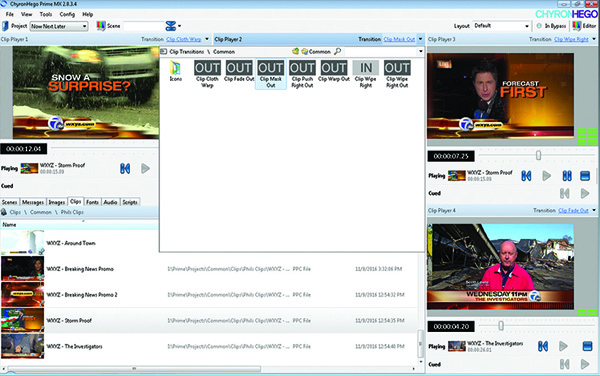The image size is (600, 376).
Task: Expand Clip Player 1 transition dropdown arrow
Action: click(207, 39)
